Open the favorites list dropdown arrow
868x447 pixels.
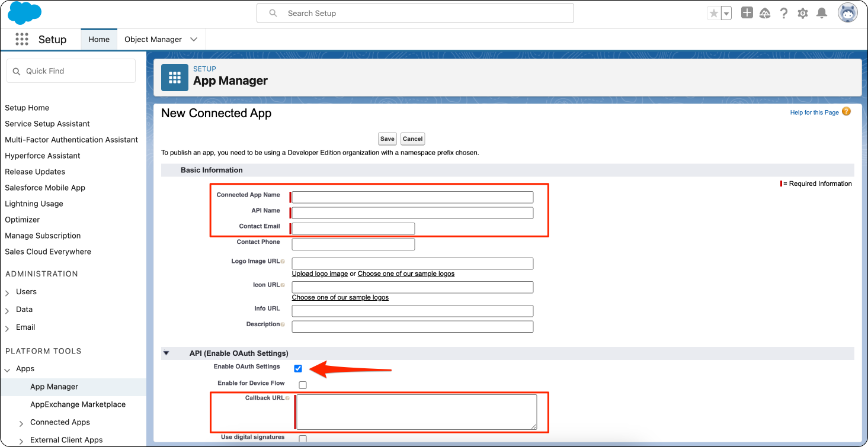[726, 13]
